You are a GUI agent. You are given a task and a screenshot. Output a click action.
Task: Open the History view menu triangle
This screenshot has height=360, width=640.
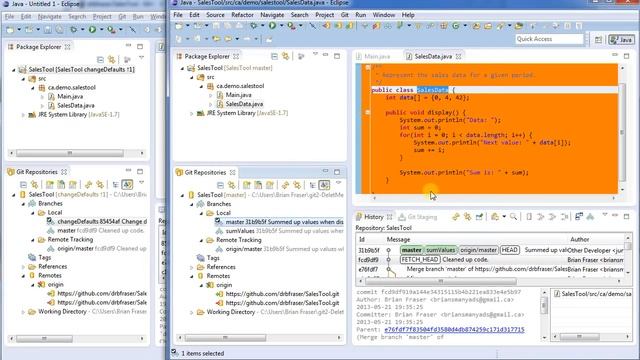coord(605,215)
